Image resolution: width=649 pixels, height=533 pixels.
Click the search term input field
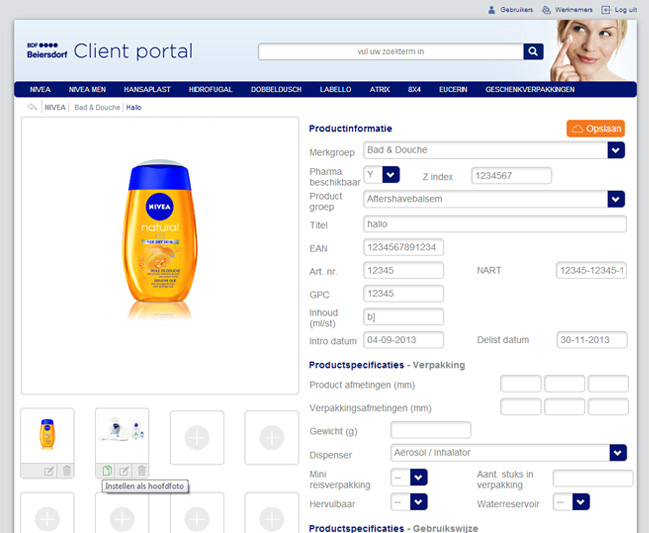[391, 52]
